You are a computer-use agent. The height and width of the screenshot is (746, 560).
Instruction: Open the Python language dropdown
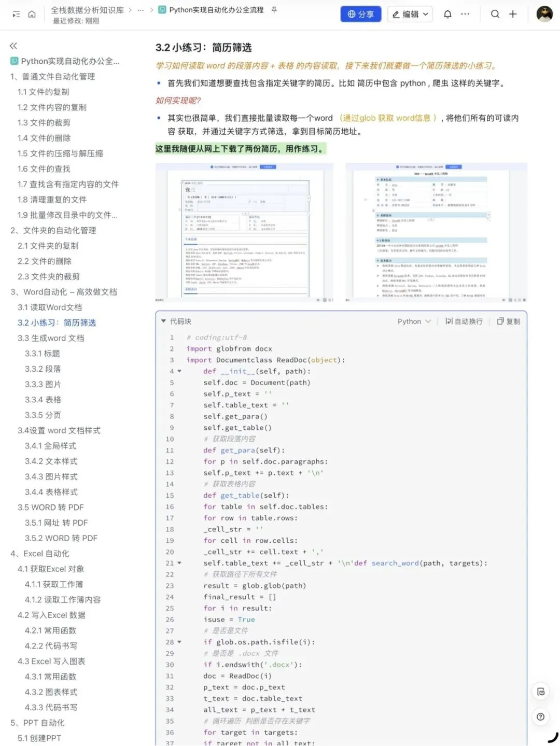[x=414, y=321]
